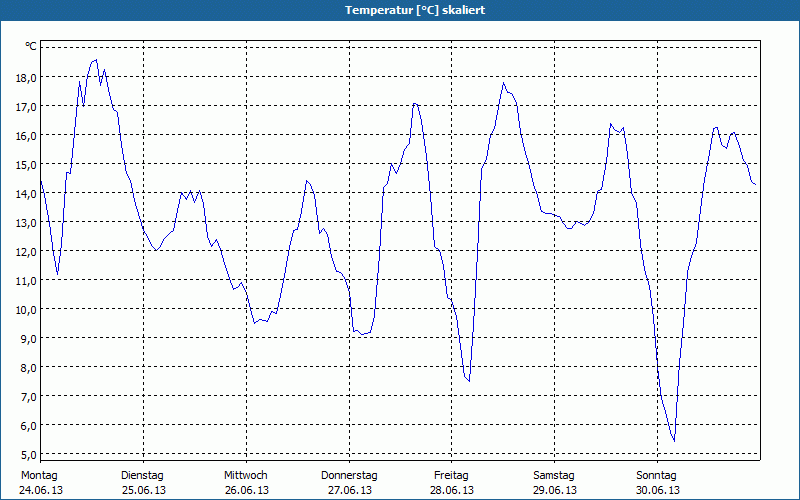Click the 9,0 y-axis label

tap(29, 338)
